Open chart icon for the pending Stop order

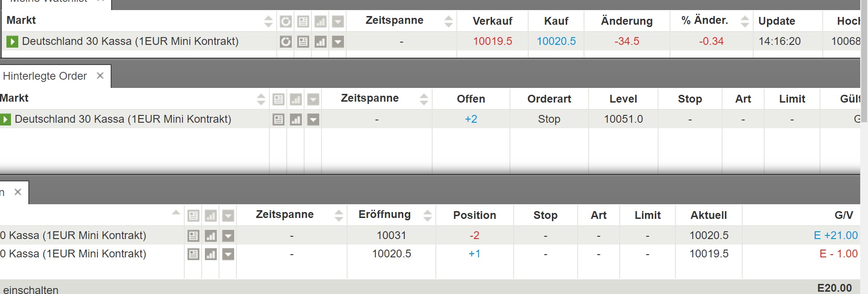point(296,120)
